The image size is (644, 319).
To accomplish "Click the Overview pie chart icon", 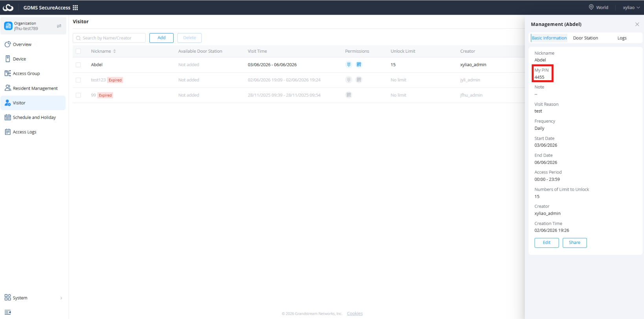I will [x=7, y=44].
